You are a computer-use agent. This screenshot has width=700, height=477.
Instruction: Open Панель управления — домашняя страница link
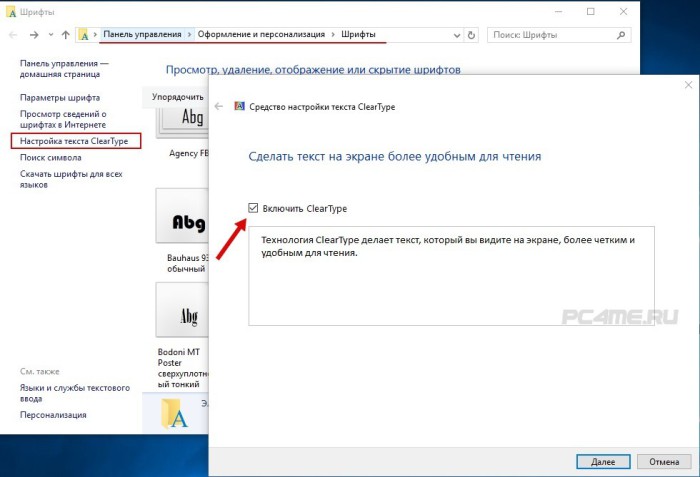point(64,69)
